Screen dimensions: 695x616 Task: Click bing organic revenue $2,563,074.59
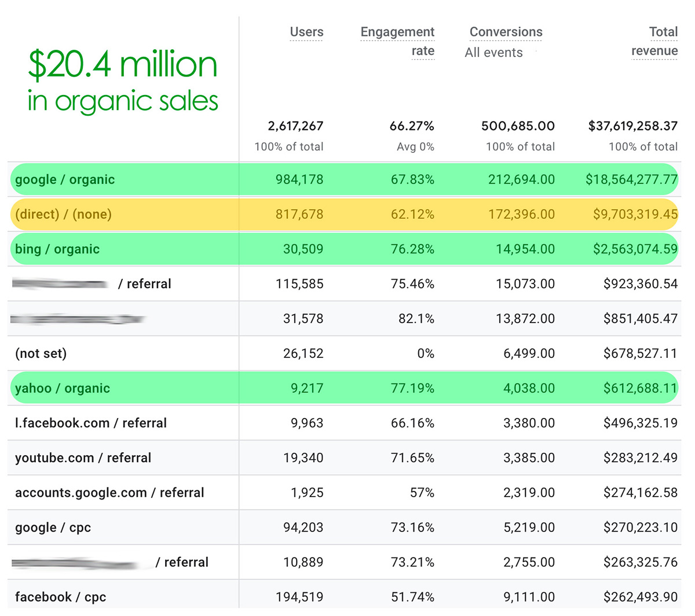[x=635, y=249]
